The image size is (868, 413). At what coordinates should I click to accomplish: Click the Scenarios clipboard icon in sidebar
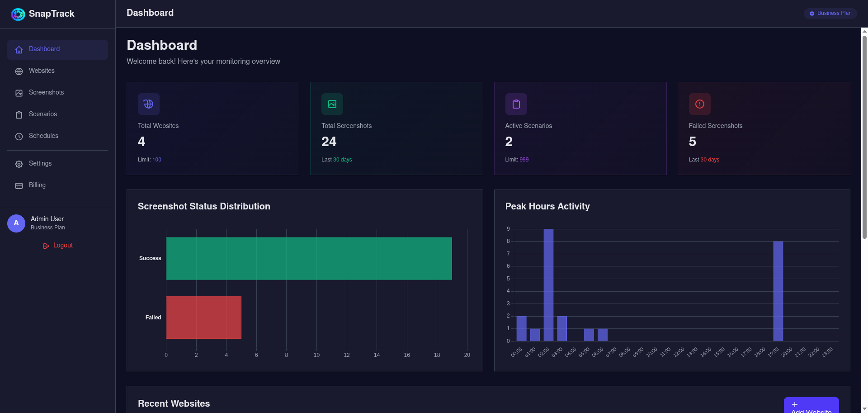19,114
